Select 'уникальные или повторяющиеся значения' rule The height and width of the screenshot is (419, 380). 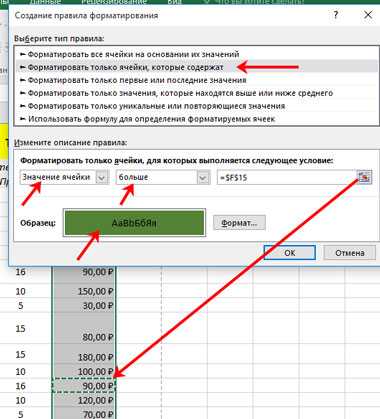point(153,106)
